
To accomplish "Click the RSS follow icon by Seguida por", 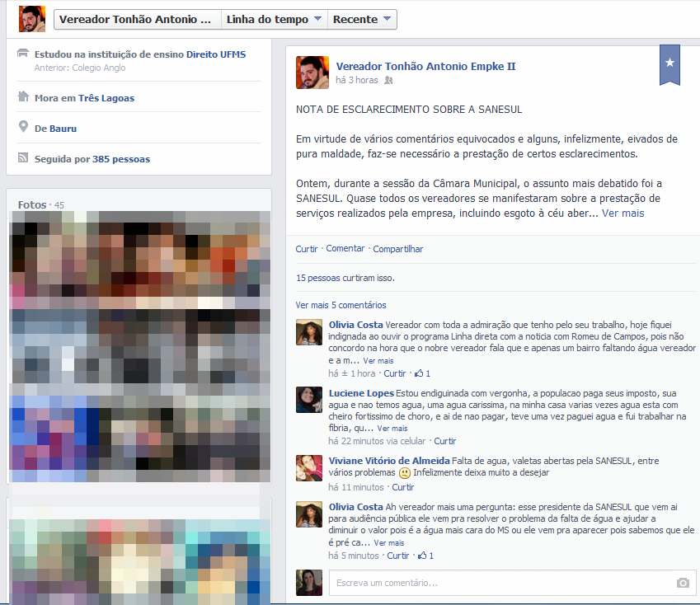I will click(23, 157).
